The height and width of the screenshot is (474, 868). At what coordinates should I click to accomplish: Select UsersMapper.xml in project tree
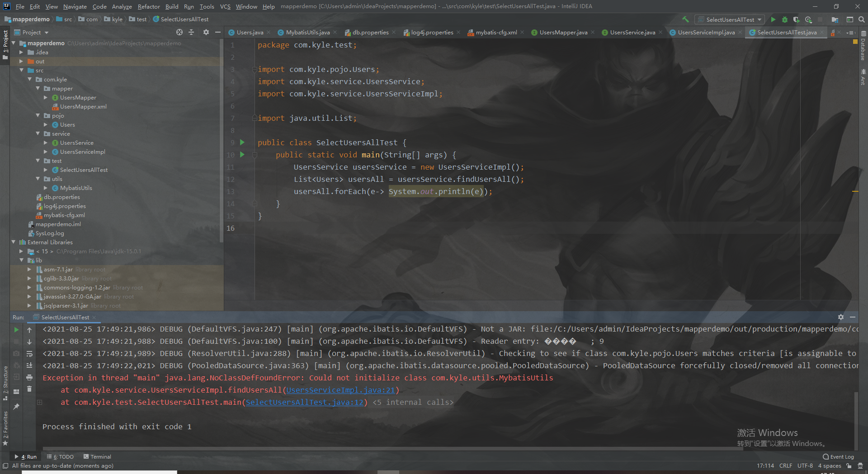tap(83, 107)
